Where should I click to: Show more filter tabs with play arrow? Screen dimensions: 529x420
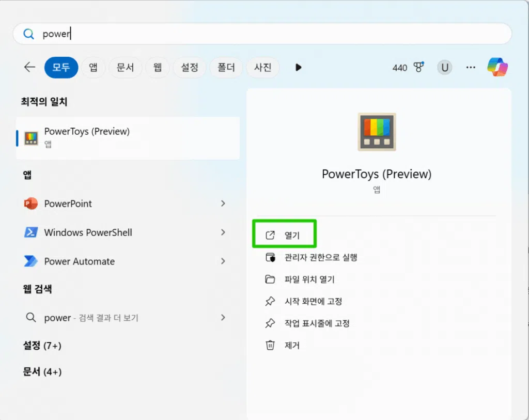(298, 67)
